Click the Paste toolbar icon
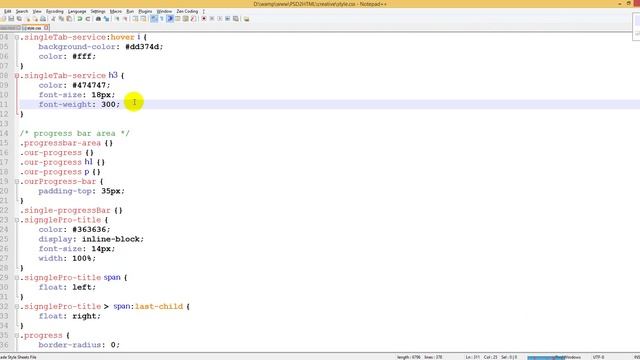The width and height of the screenshot is (640, 360). (69, 19)
